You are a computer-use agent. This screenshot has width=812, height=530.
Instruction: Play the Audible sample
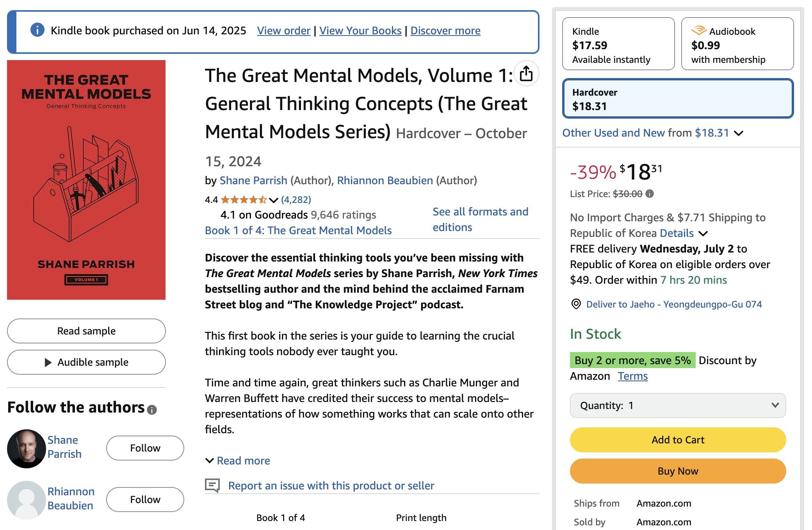(86, 362)
